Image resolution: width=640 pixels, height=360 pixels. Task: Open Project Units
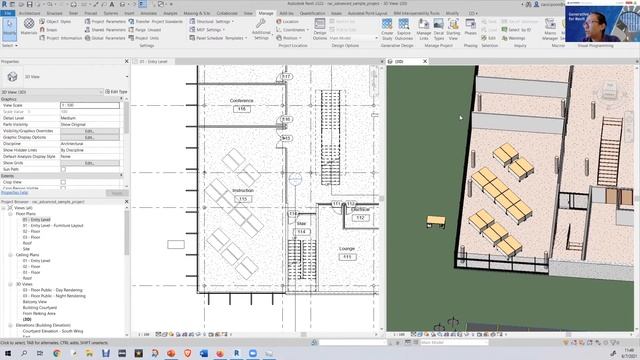coord(144,38)
